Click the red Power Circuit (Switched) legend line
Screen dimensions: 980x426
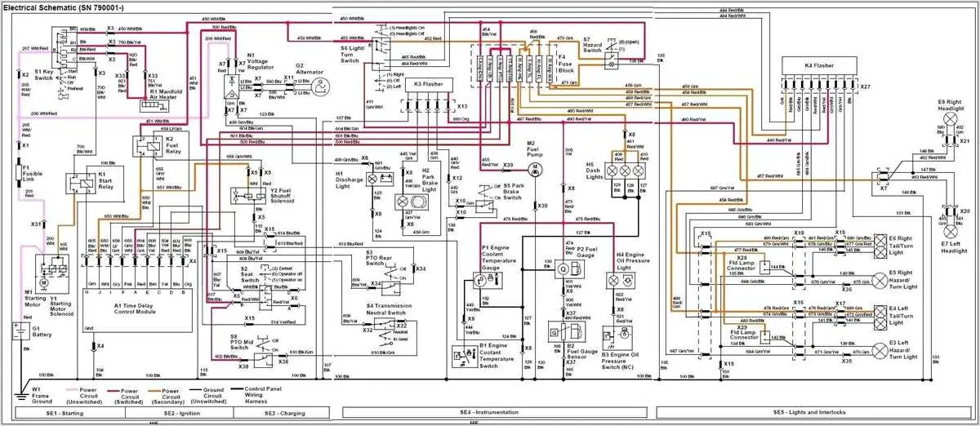[114, 390]
